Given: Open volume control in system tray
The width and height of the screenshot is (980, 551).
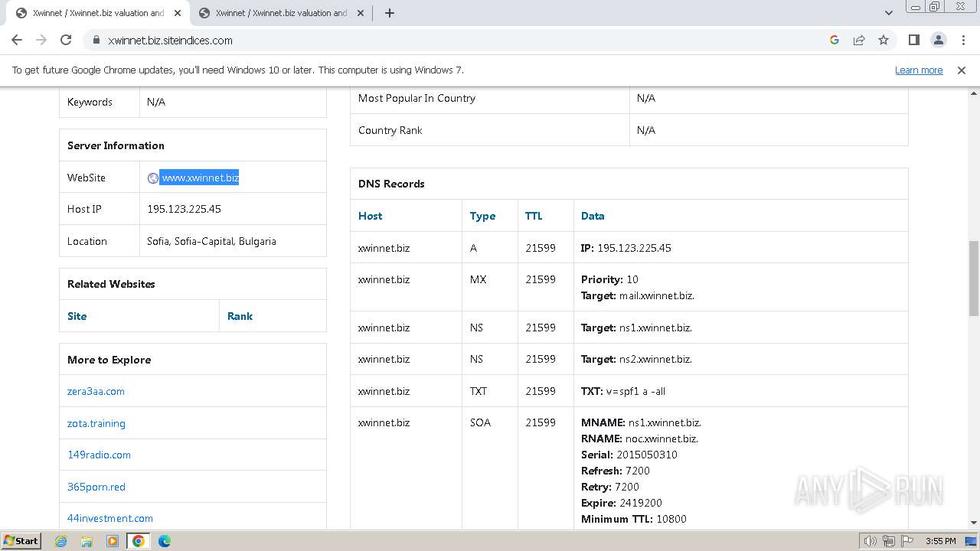Looking at the screenshot, I should point(871,541).
